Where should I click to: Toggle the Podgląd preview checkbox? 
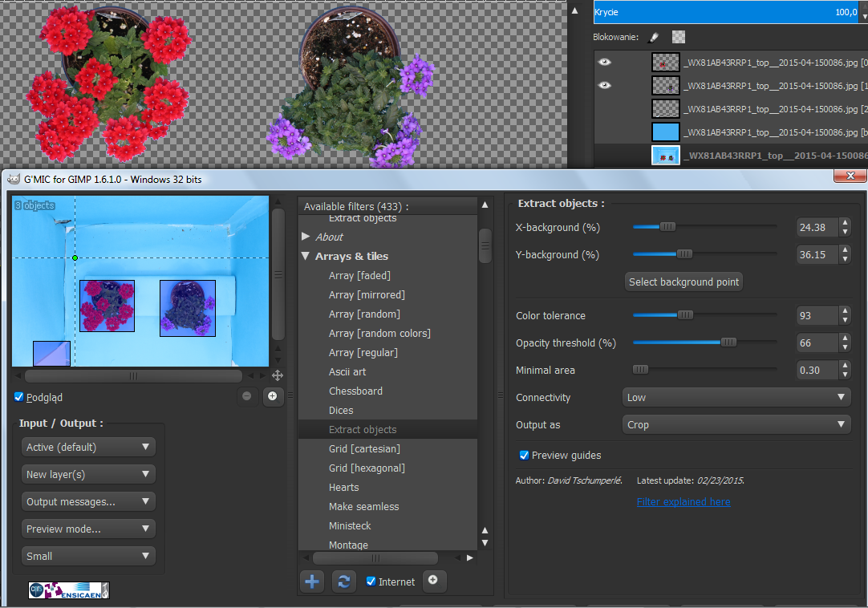(18, 396)
